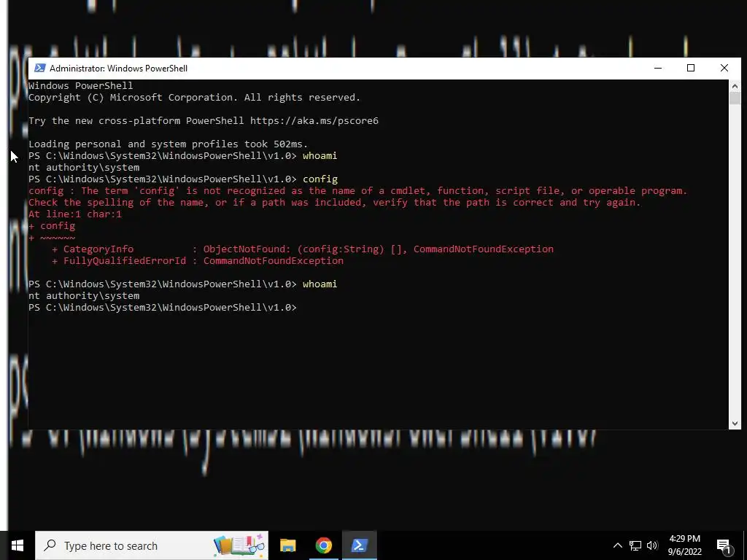Click the 'FullyQualifiedErrorId' error line
The height and width of the screenshot is (560, 747).
click(198, 260)
